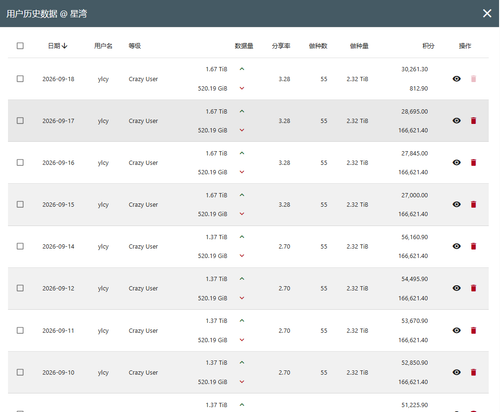Check the box for the 2026-09-15 row

[x=20, y=204]
